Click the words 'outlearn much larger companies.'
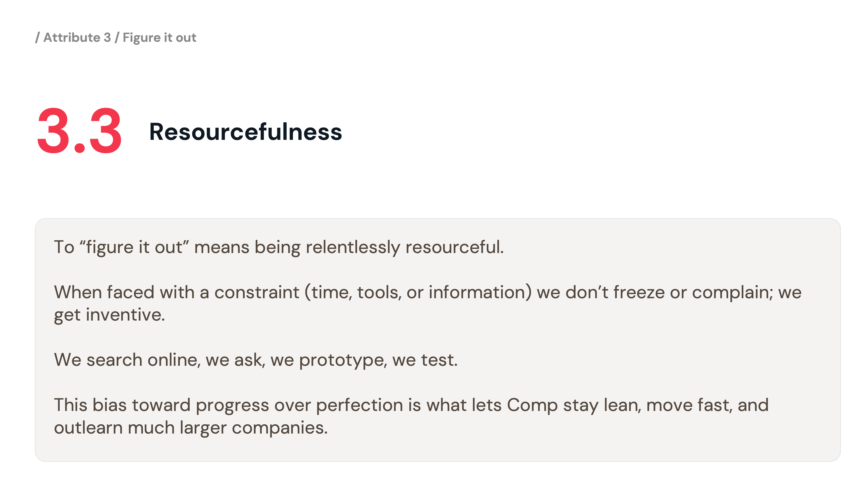 pyautogui.click(x=191, y=428)
